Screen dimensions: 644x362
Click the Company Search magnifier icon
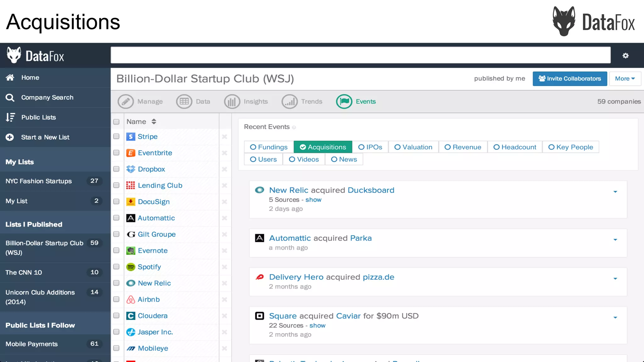click(x=10, y=98)
